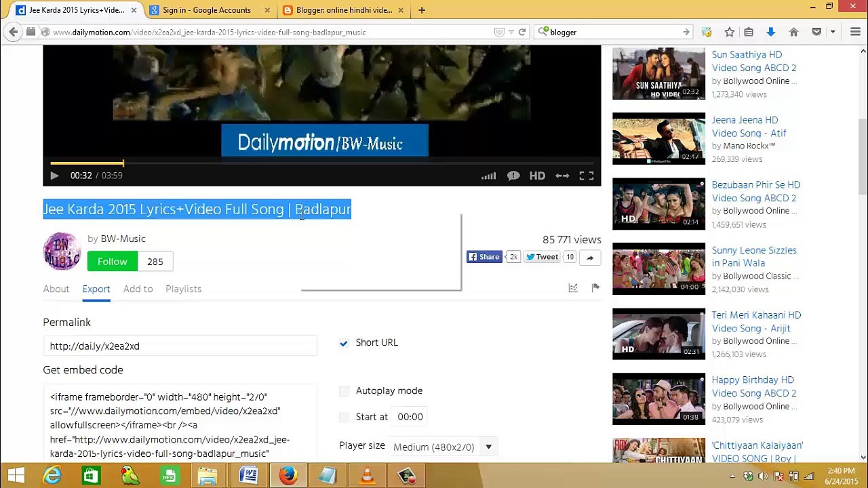Play the Dailymotion video
Viewport: 868px width, 488px height.
54,176
